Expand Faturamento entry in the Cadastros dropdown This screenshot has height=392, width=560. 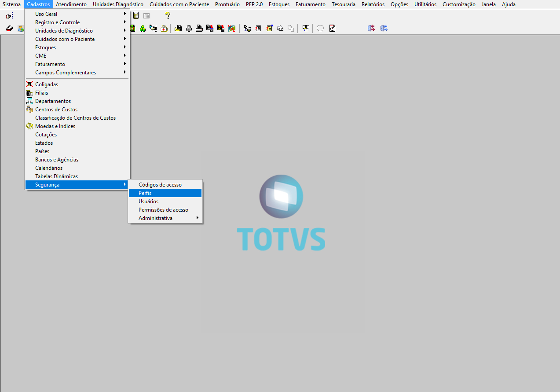tap(77, 64)
